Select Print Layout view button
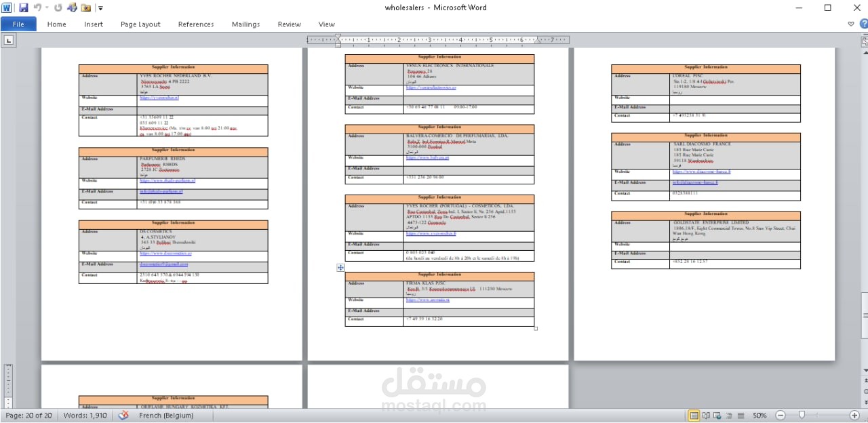Image resolution: width=868 pixels, height=423 pixels. click(694, 416)
